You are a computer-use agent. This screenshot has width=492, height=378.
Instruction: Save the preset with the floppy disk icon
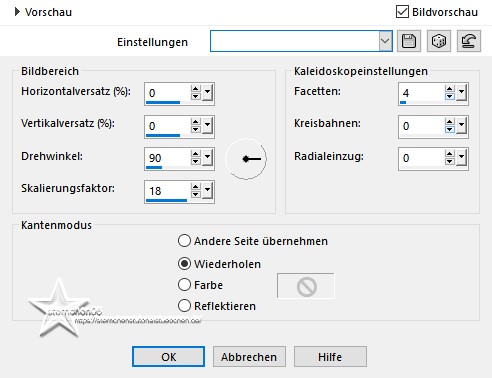point(409,41)
